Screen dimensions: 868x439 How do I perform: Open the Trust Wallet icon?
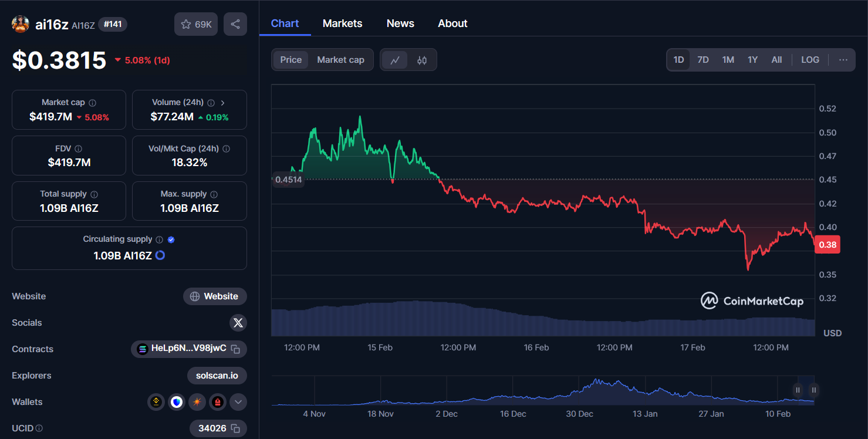click(x=177, y=402)
